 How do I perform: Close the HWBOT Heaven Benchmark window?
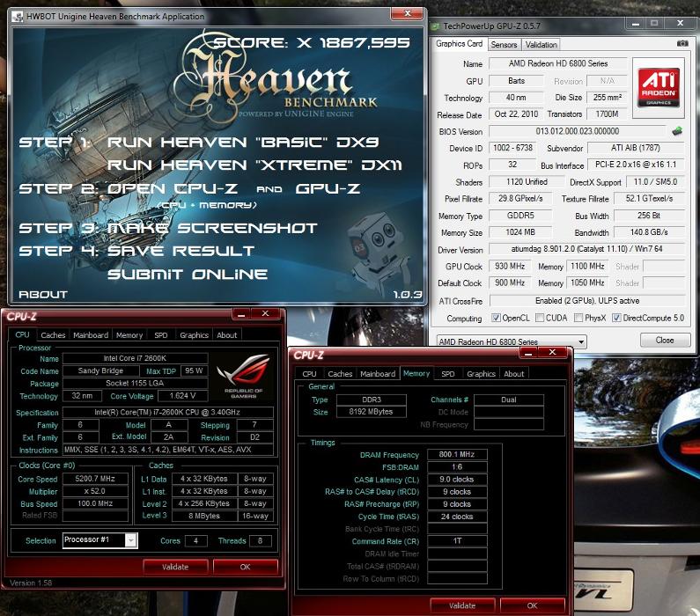(x=407, y=13)
